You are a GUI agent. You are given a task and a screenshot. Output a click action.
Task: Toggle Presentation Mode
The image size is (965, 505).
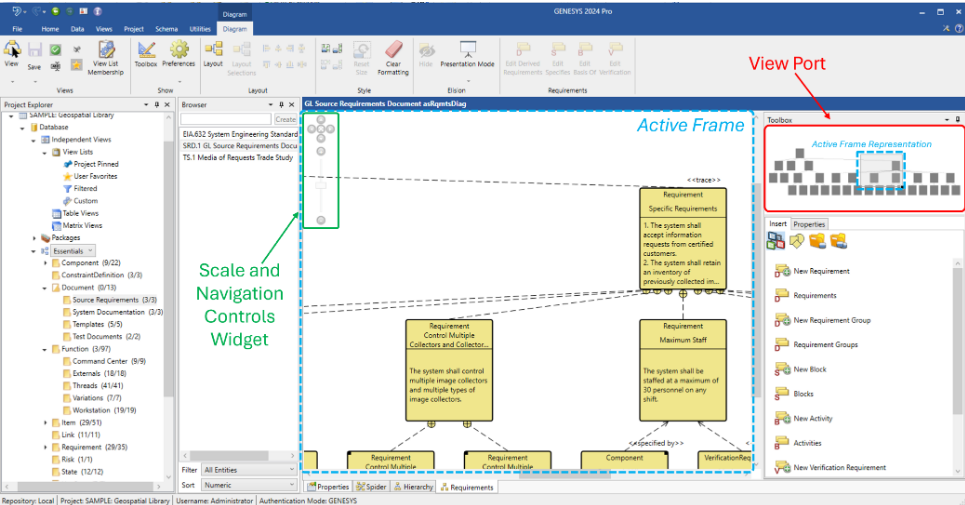click(x=467, y=49)
